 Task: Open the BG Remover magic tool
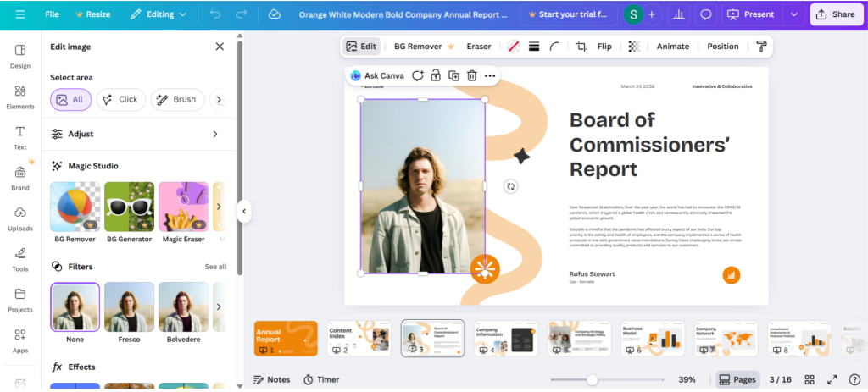tap(75, 213)
